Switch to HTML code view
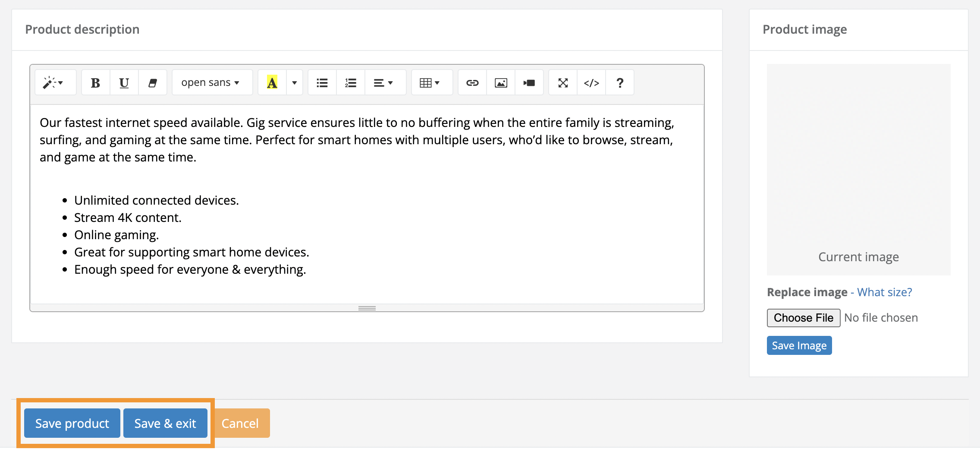 (x=591, y=82)
